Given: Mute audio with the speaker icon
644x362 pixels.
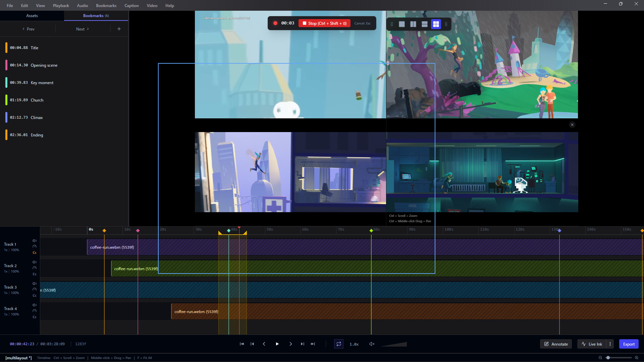Looking at the screenshot, I should pos(371,344).
